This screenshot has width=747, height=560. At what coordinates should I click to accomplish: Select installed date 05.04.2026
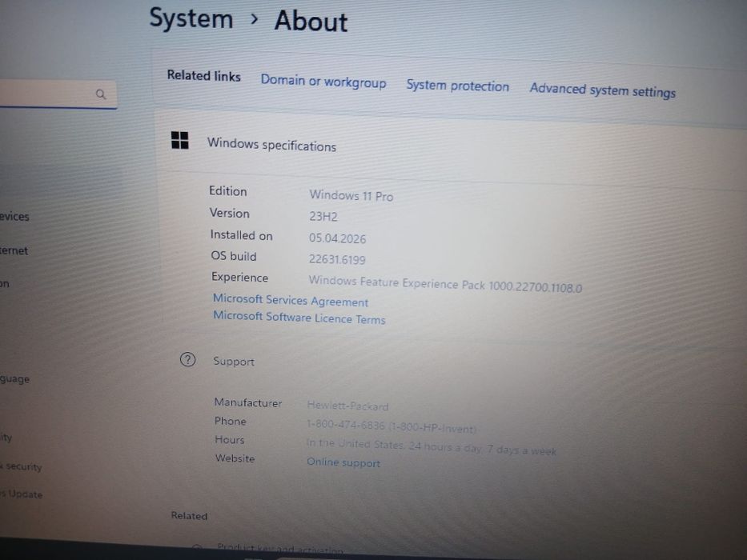pyautogui.click(x=337, y=238)
